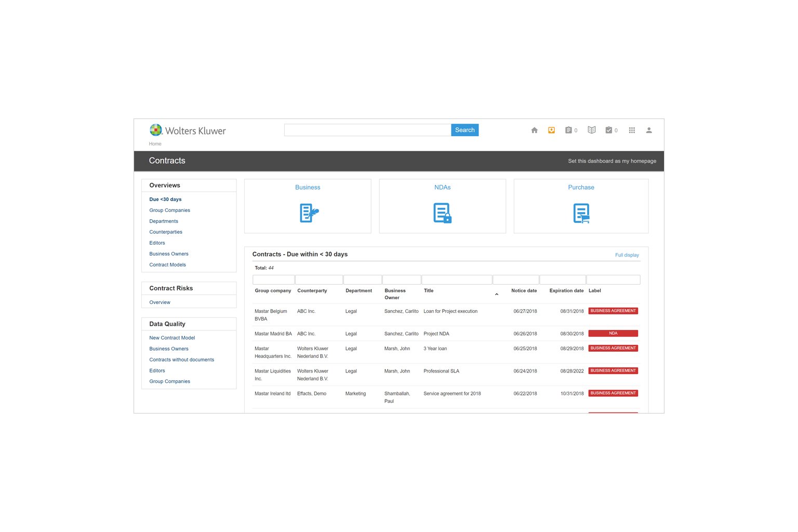The image size is (798, 532).
Task: Open the apps grid icon
Action: (632, 130)
